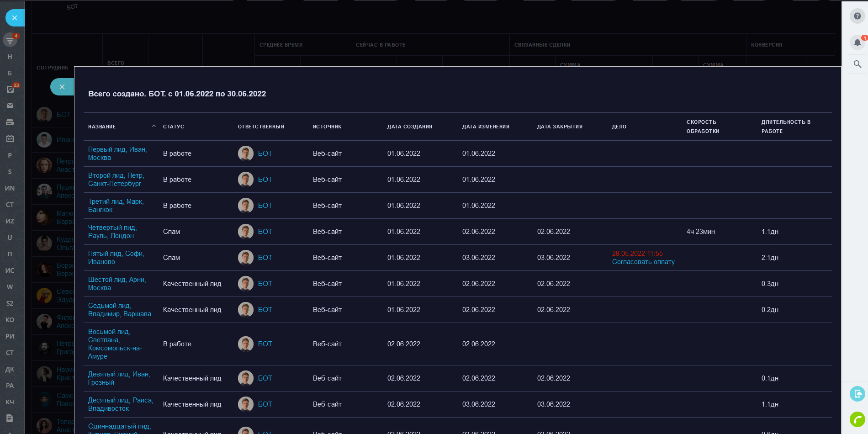Screen dimensions: 868x434
Task: Sort by Статус column header
Action: tap(174, 127)
